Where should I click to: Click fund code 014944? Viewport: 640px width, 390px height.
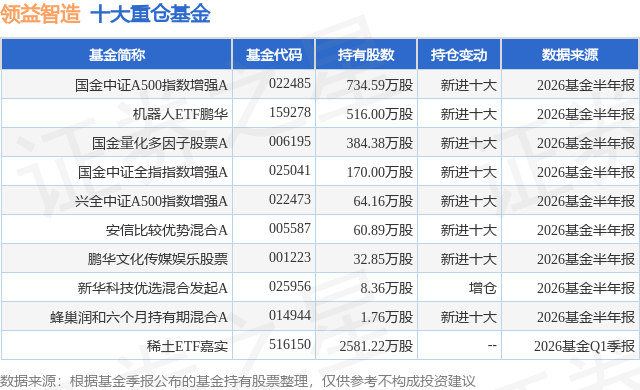[x=290, y=315]
